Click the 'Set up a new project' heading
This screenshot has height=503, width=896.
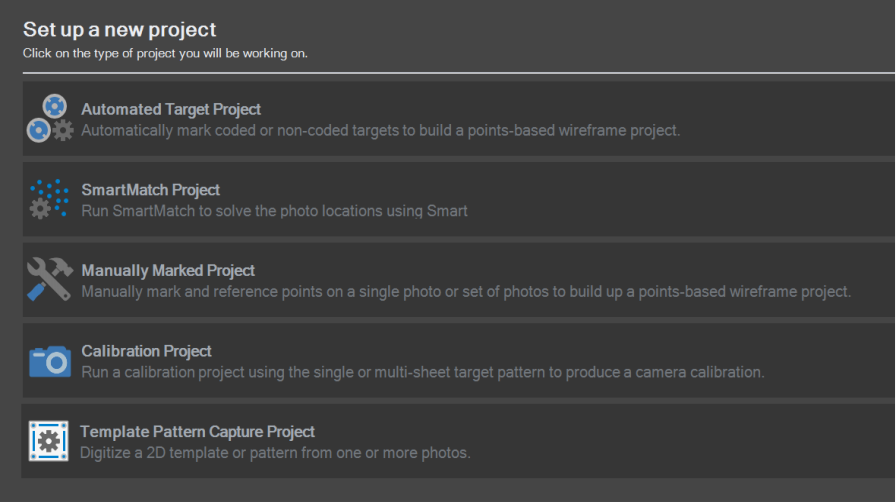[120, 30]
